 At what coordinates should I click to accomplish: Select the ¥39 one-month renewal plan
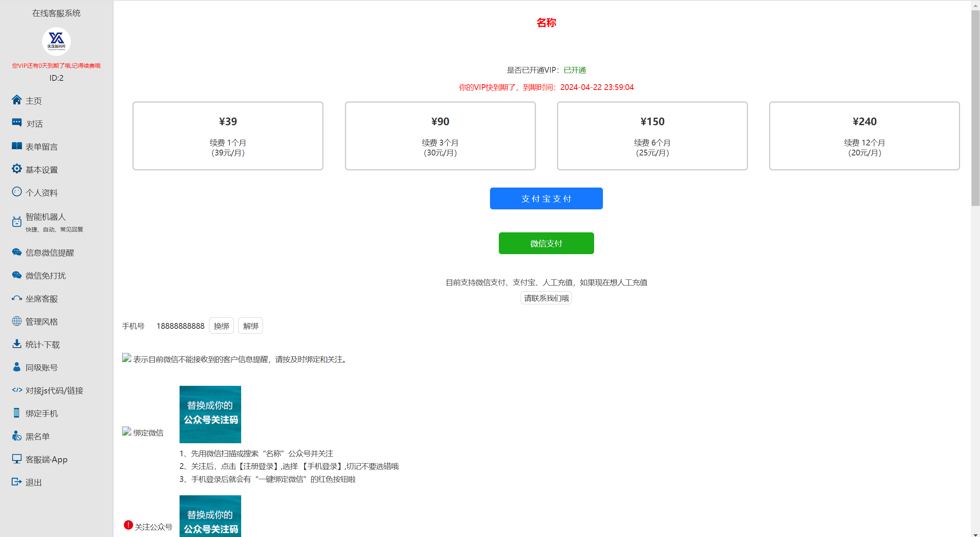pyautogui.click(x=228, y=136)
